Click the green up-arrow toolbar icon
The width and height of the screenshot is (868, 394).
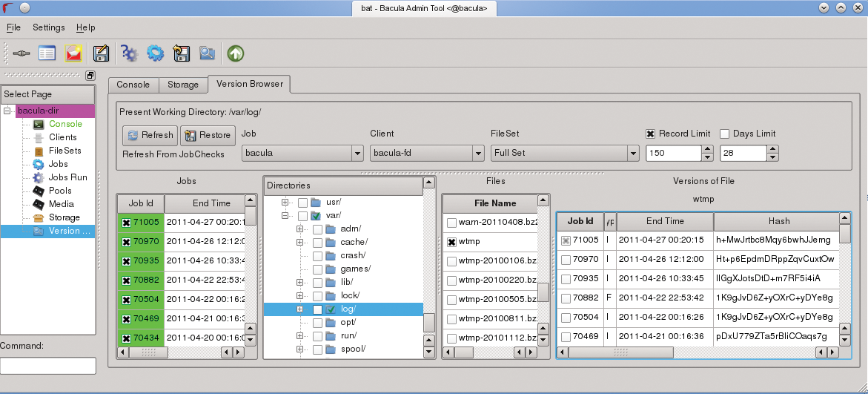pyautogui.click(x=236, y=53)
